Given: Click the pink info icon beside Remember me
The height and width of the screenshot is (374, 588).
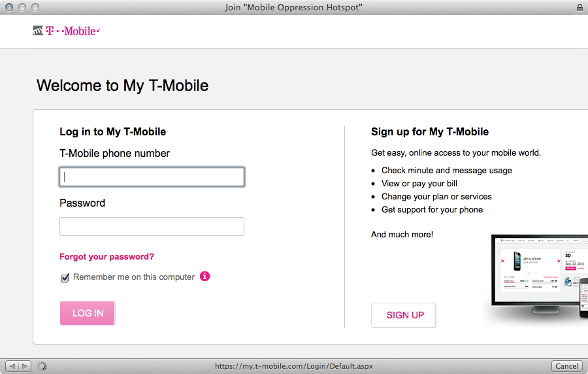Looking at the screenshot, I should tap(204, 277).
